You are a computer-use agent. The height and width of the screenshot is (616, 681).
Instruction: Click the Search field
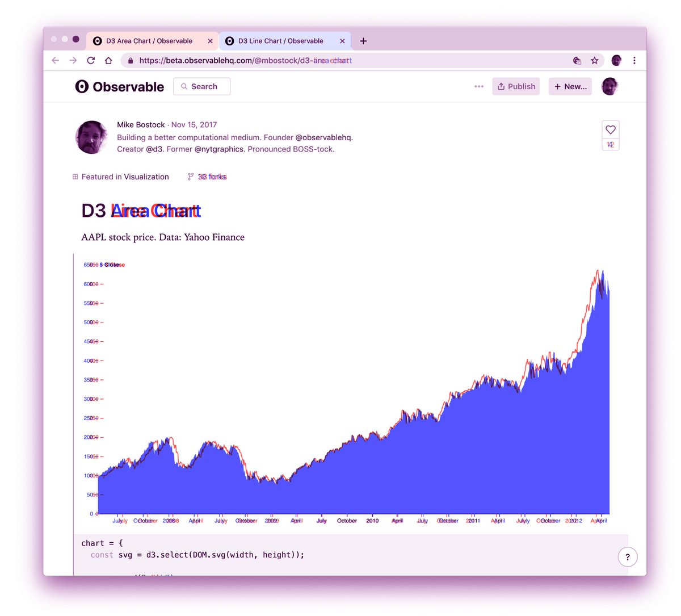pyautogui.click(x=202, y=86)
